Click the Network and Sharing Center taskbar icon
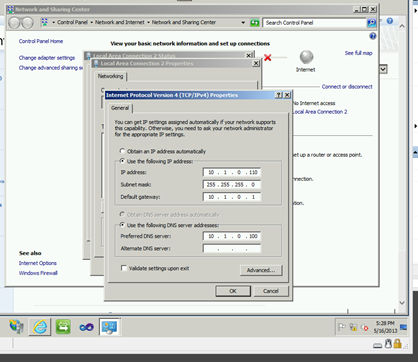The image size is (418, 362). [x=109, y=327]
